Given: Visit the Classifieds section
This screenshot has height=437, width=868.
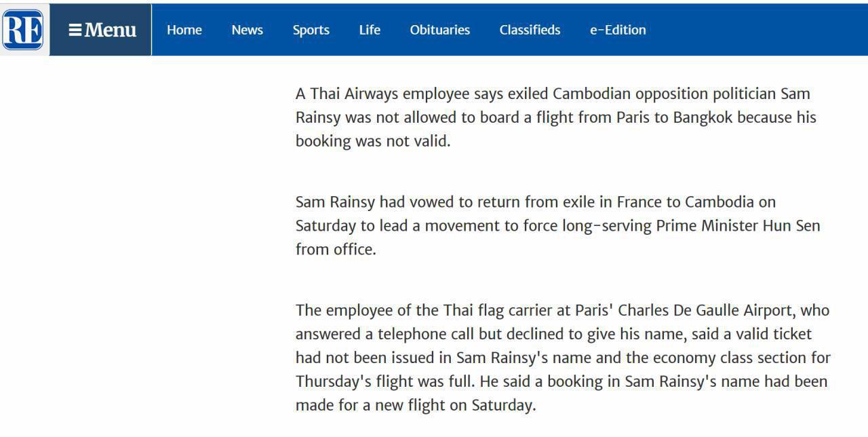Looking at the screenshot, I should click(530, 30).
